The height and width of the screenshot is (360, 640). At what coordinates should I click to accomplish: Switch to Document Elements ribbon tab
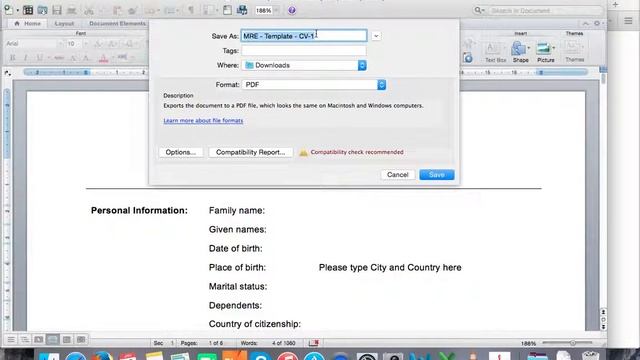(117, 23)
